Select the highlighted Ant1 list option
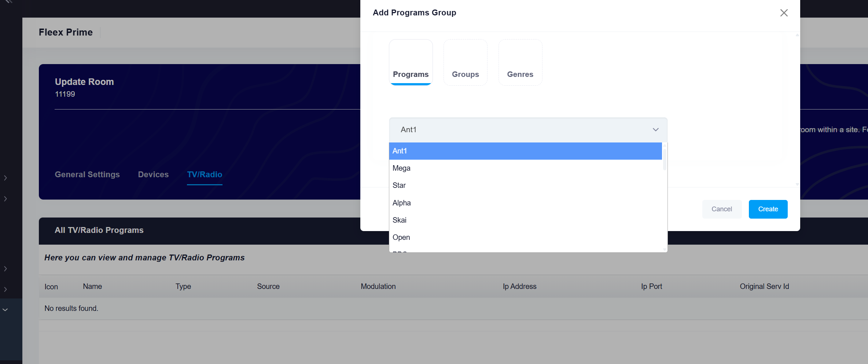 coord(400,151)
